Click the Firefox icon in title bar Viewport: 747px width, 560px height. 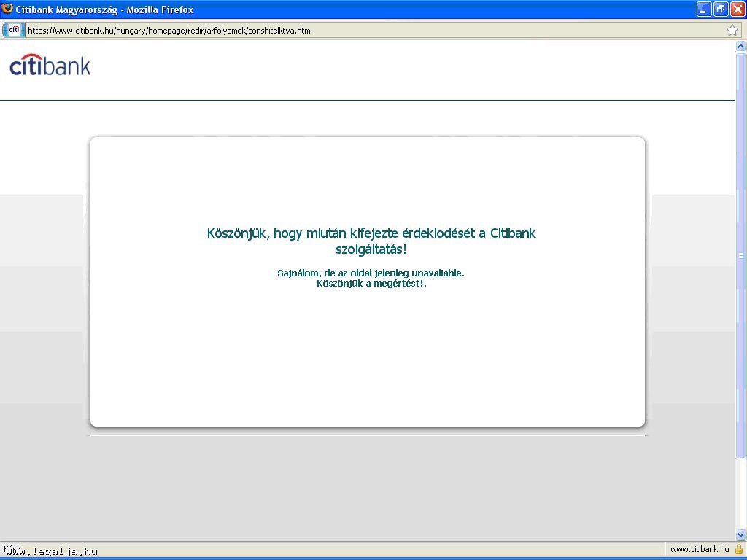[x=7, y=9]
